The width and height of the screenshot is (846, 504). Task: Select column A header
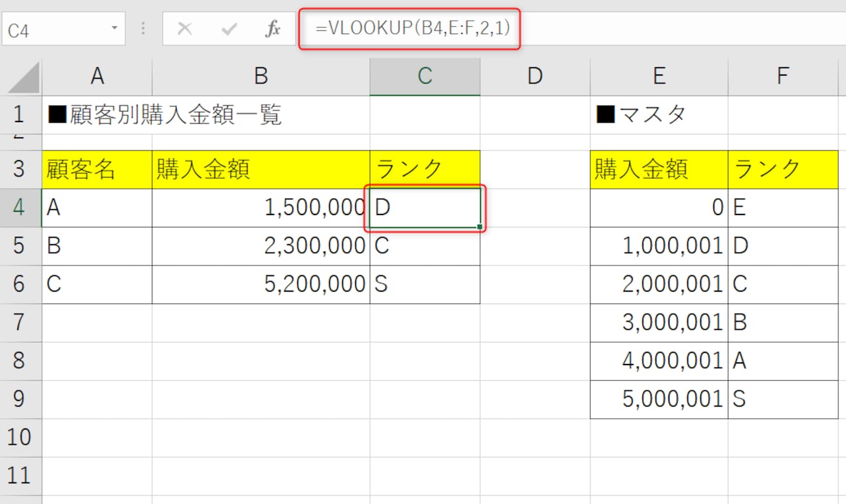click(97, 76)
